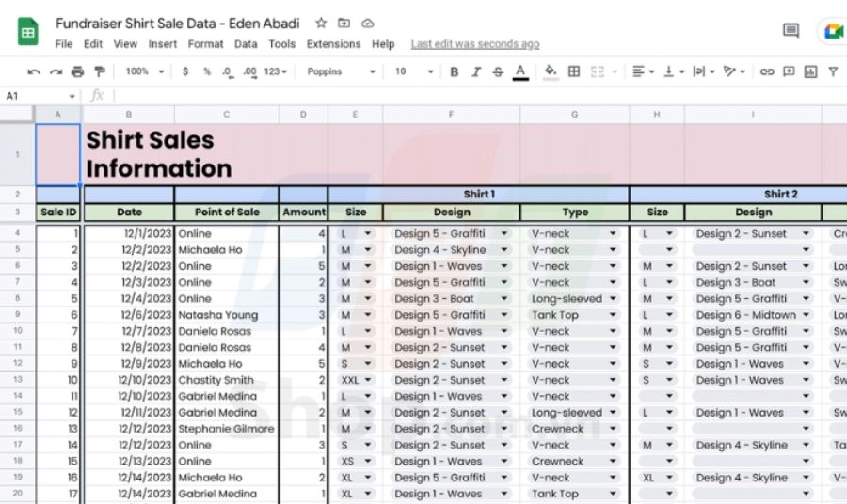Click the Print icon

click(x=78, y=71)
